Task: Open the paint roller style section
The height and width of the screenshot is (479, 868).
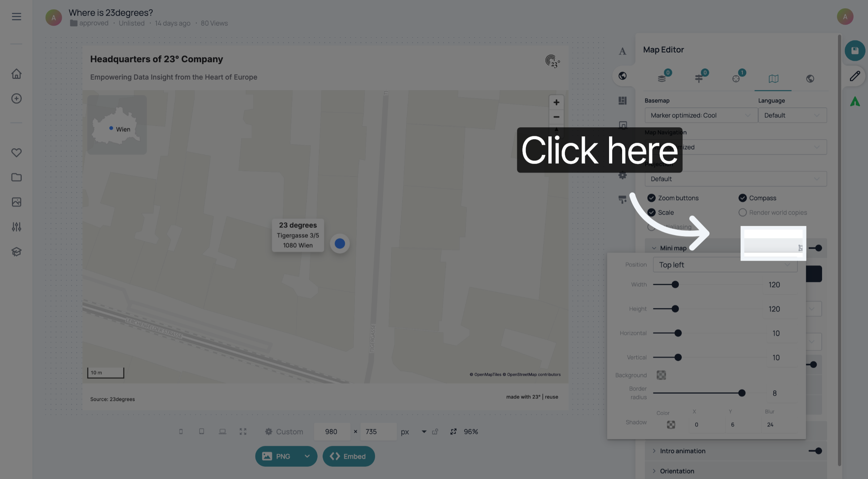Action: [622, 199]
